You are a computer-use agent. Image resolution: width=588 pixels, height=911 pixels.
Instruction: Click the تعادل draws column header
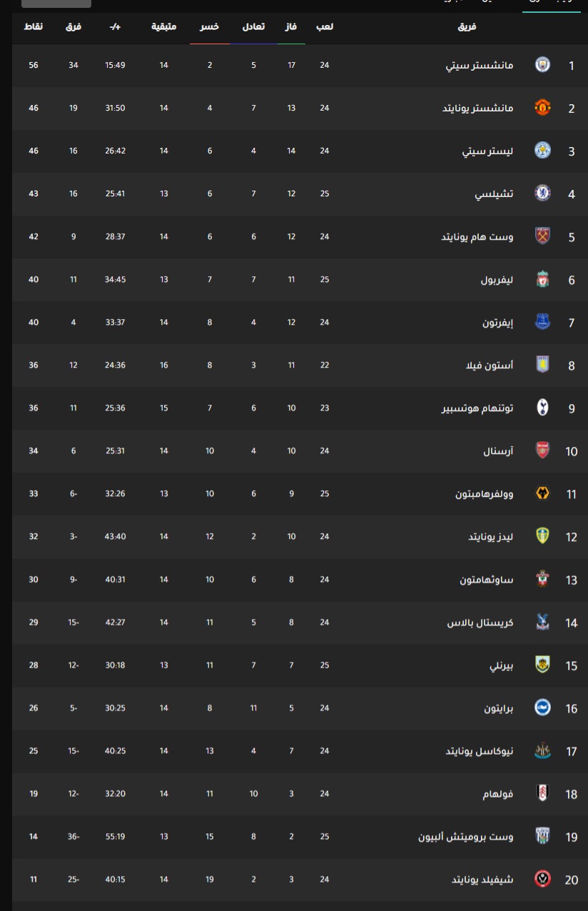[254, 26]
